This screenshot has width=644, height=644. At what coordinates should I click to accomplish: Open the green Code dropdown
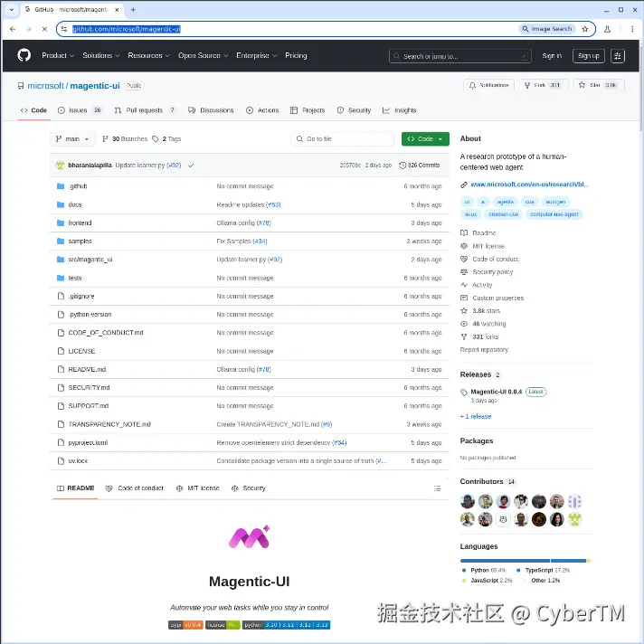(x=425, y=138)
